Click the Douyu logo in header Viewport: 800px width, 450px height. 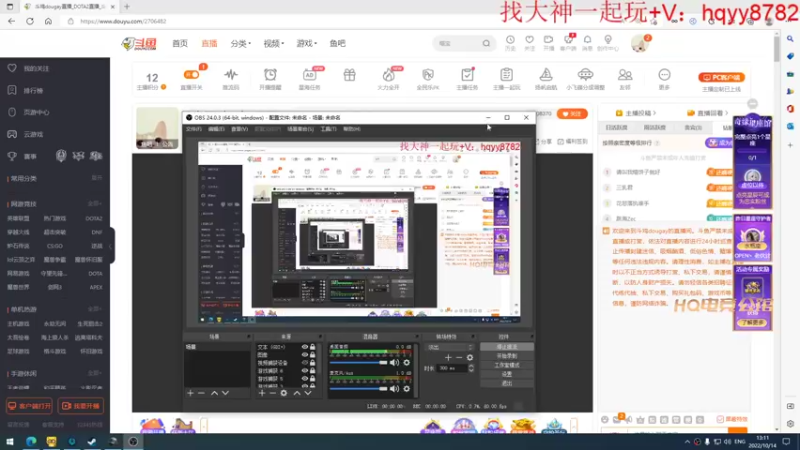pyautogui.click(x=139, y=44)
